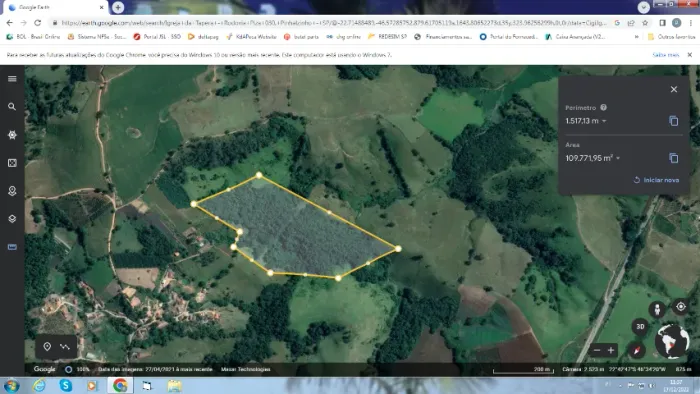
Task: Launch Internet Explorer from taskbar
Action: [x=39, y=385]
